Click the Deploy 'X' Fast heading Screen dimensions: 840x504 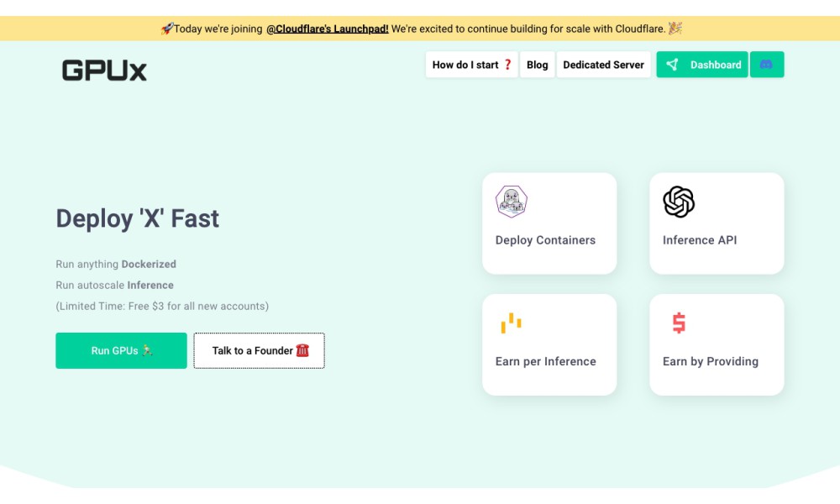(138, 218)
